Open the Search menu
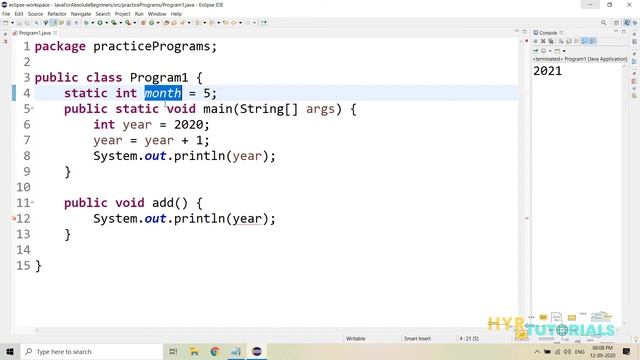The image size is (640, 360). tap(103, 14)
